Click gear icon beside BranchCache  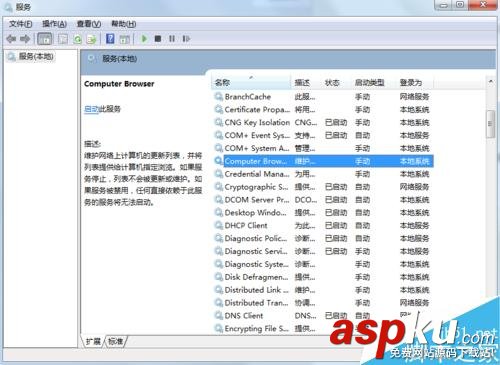click(x=219, y=97)
